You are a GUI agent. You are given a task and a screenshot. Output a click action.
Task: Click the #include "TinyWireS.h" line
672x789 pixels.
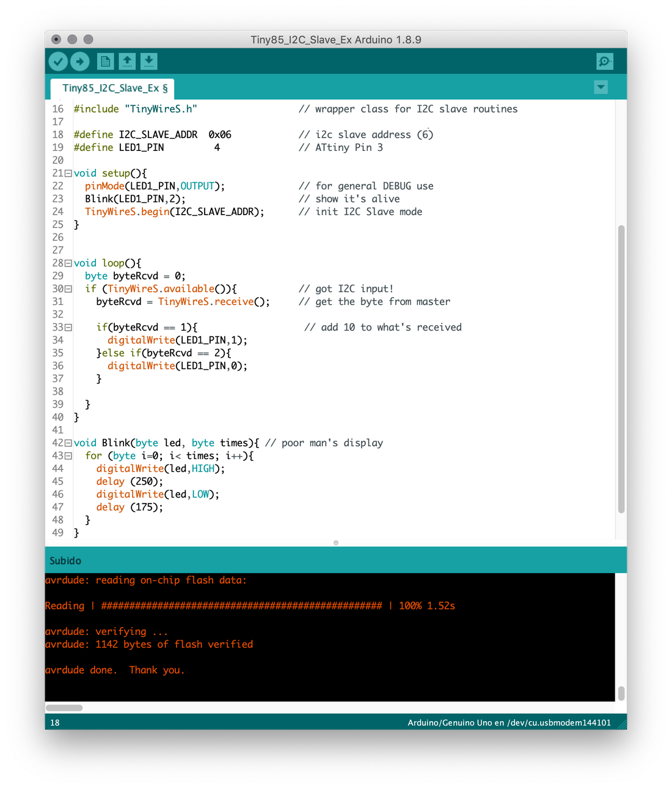point(136,109)
